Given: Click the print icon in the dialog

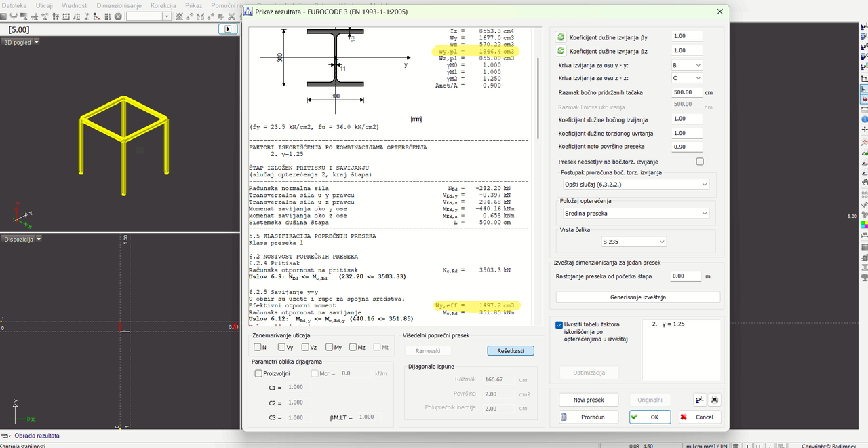Looking at the screenshot, I should click(x=714, y=400).
